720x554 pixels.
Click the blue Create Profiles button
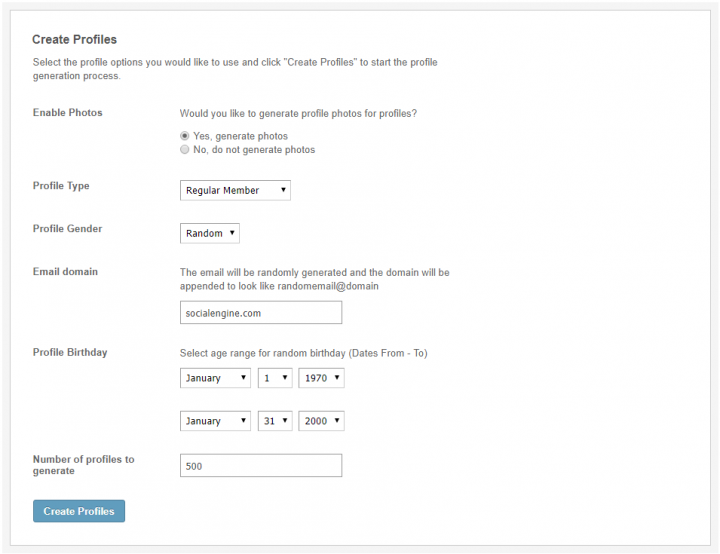pyautogui.click(x=79, y=511)
